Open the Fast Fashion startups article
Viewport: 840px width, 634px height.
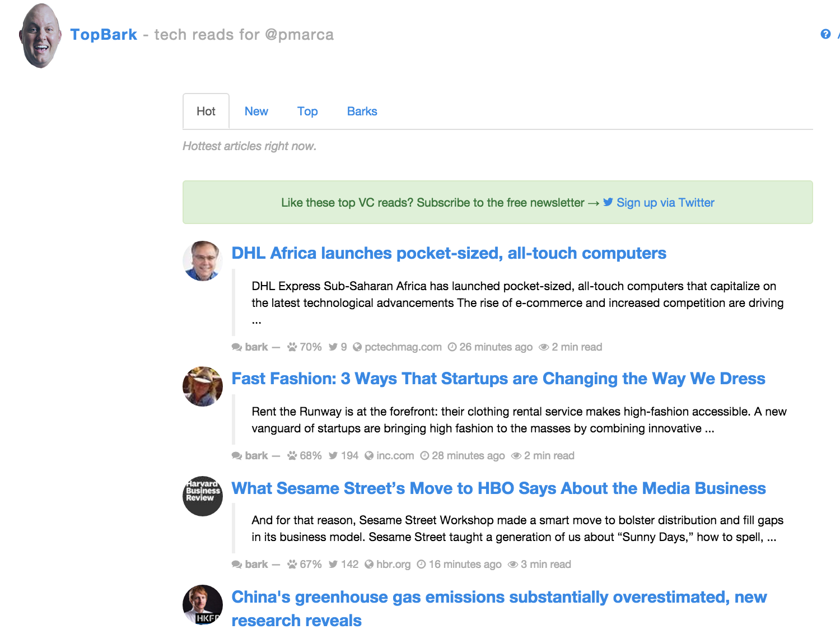click(498, 379)
